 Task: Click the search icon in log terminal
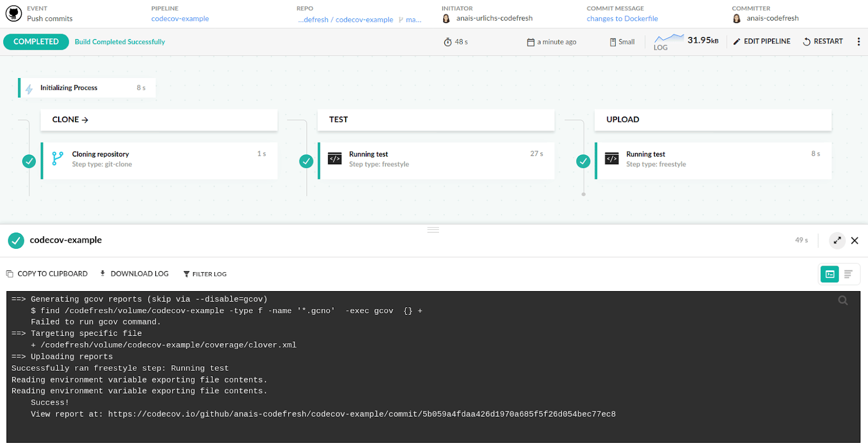pos(843,300)
